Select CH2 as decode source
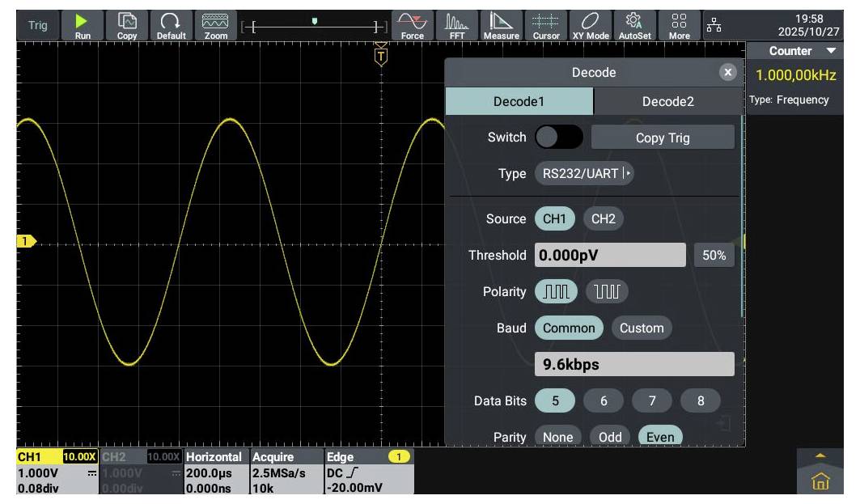The image size is (860, 504). (604, 219)
